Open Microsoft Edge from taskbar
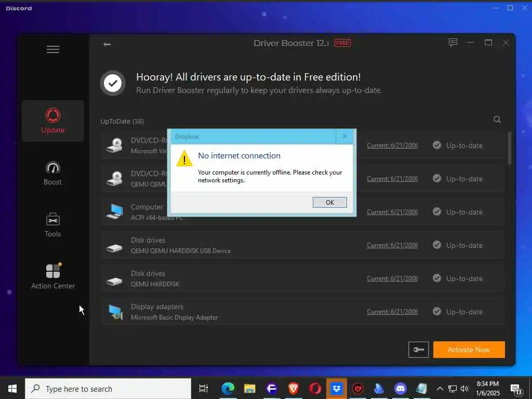This screenshot has height=399, width=532. (x=228, y=389)
